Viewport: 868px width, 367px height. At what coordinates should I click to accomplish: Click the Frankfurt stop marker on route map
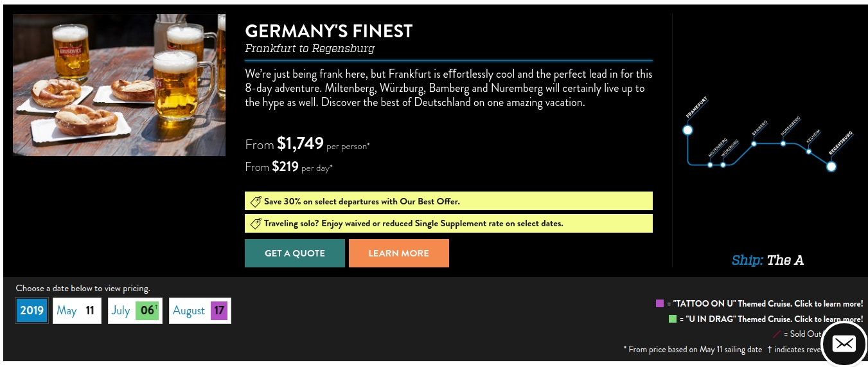coord(687,130)
